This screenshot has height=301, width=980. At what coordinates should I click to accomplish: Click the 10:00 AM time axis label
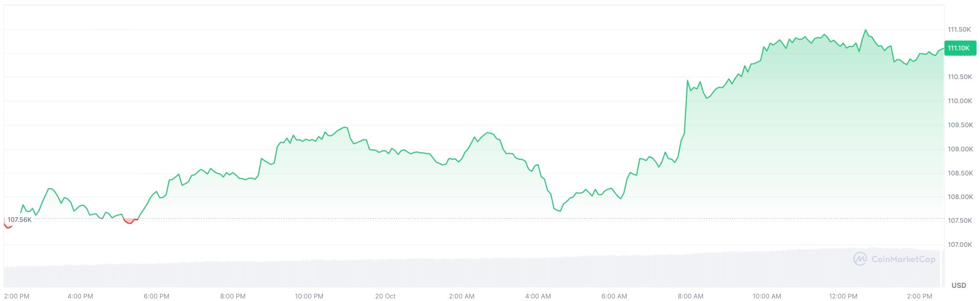[x=767, y=296]
